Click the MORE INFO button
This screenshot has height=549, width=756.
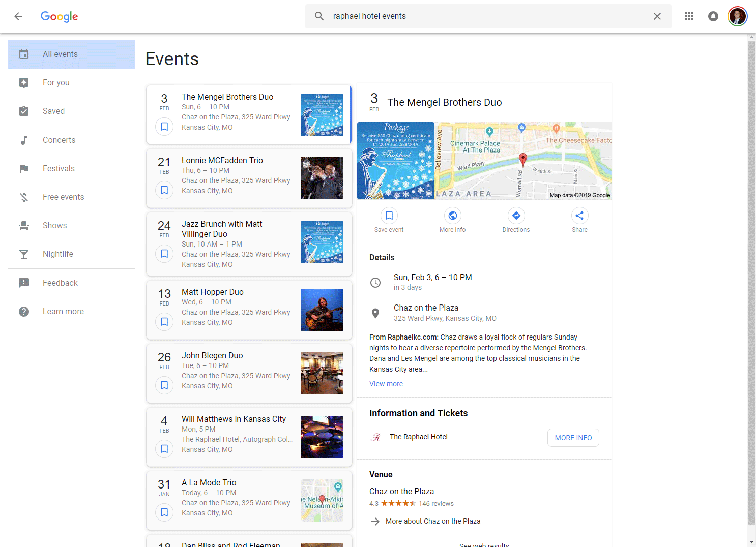[573, 438]
